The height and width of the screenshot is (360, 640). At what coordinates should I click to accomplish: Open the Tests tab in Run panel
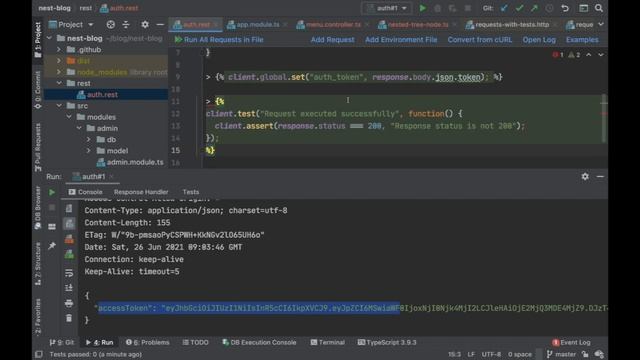(191, 192)
